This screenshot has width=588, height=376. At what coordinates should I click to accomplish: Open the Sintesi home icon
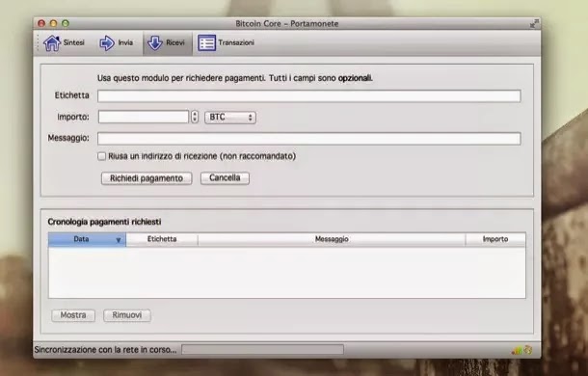(52, 43)
